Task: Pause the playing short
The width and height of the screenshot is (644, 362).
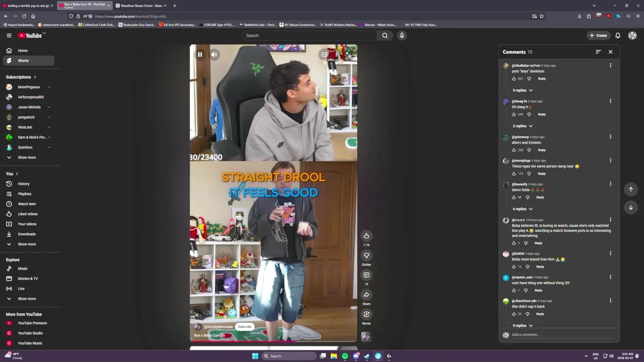Action: click(x=200, y=54)
